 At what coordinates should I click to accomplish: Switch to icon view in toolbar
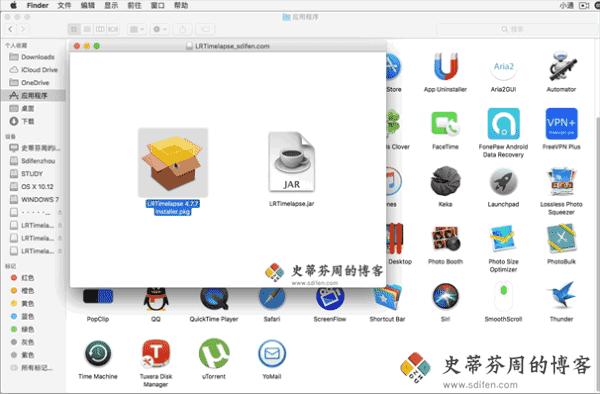click(74, 29)
